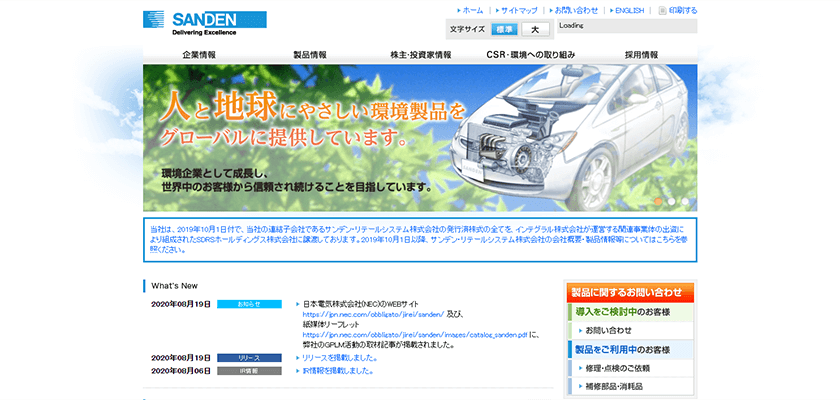Set text size to 標準
Screen dimensions: 840x400
pos(505,30)
